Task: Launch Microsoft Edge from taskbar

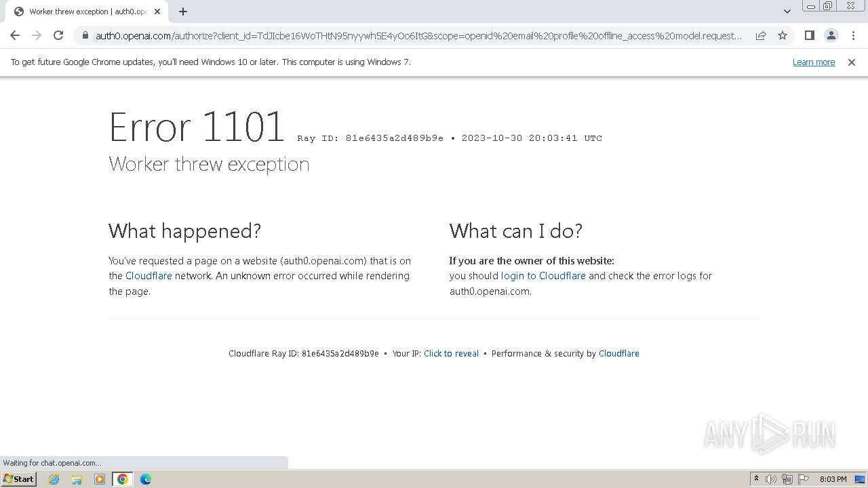Action: pyautogui.click(x=146, y=479)
